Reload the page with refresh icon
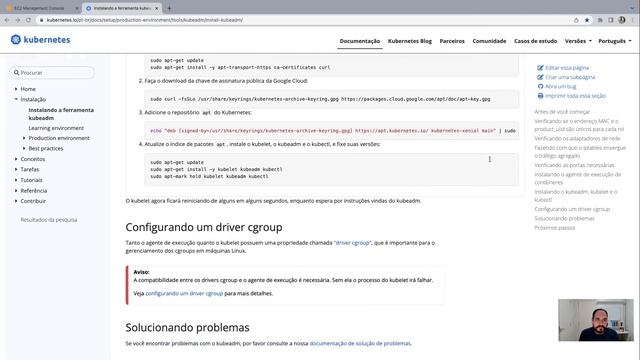640x360 pixels. 28,20
